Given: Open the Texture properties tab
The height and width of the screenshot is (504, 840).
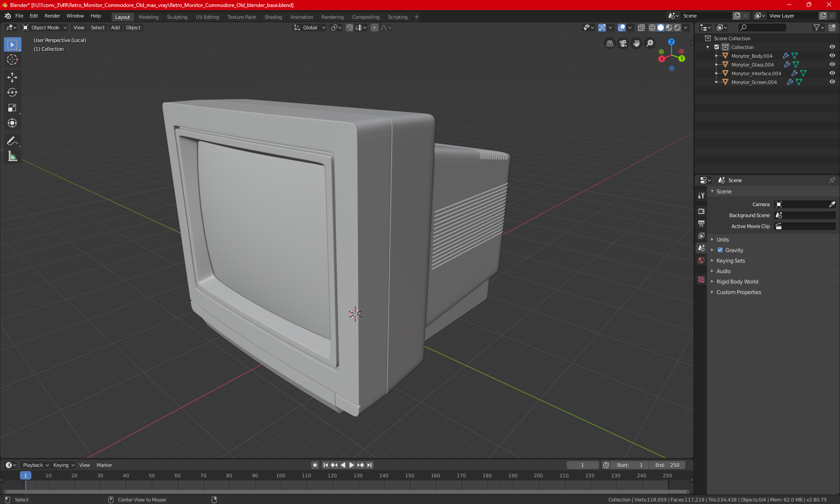Looking at the screenshot, I should tap(701, 280).
